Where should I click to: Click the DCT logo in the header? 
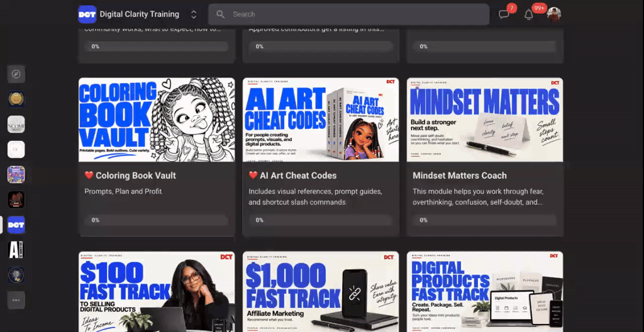point(87,14)
